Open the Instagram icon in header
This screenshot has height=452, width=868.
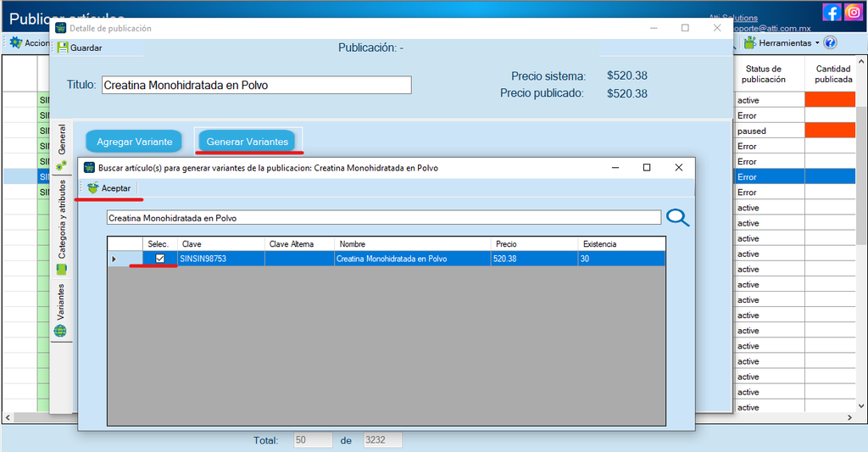(x=854, y=12)
